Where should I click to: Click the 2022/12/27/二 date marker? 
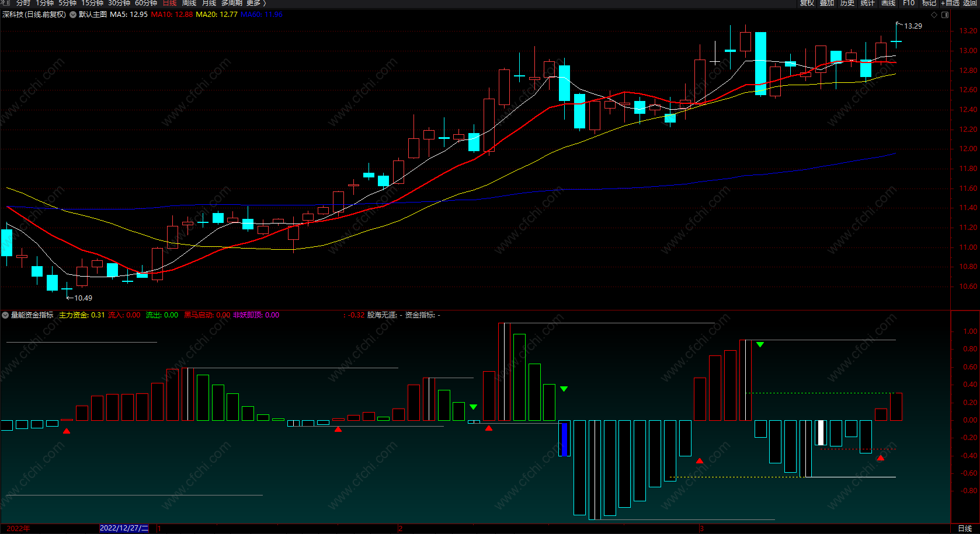(x=124, y=528)
